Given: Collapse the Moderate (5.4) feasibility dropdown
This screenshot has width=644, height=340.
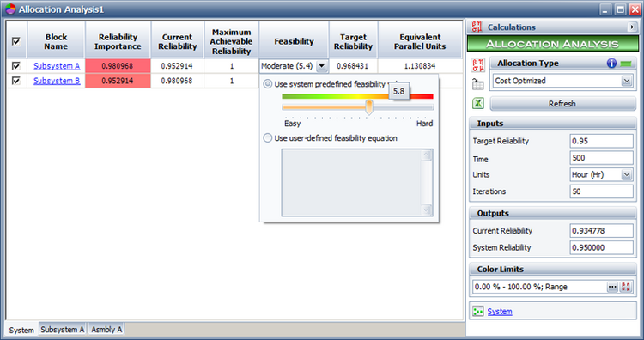Looking at the screenshot, I should pos(322,66).
